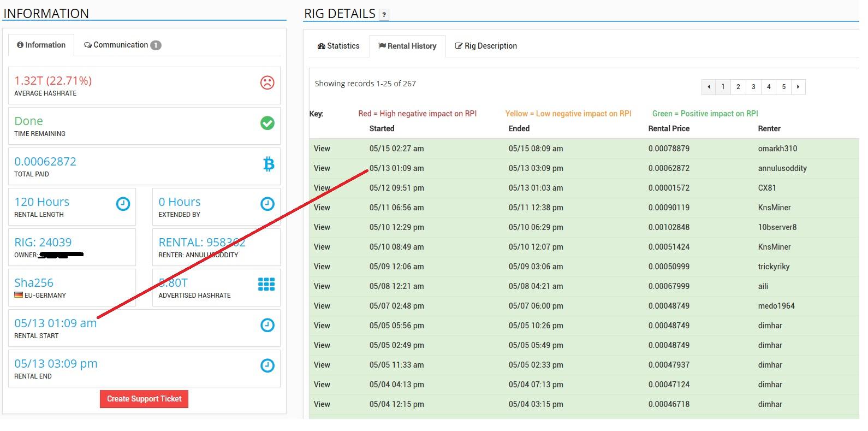
Task: View the dimhar rental started 05/04 12:15 pm
Action: coord(322,404)
